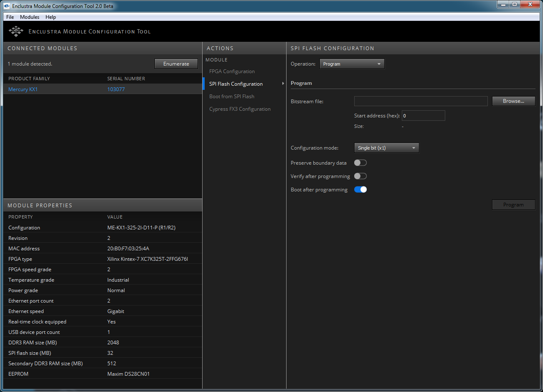Click Ethernet port count property label
Image resolution: width=543 pixels, height=392 pixels.
[31, 301]
